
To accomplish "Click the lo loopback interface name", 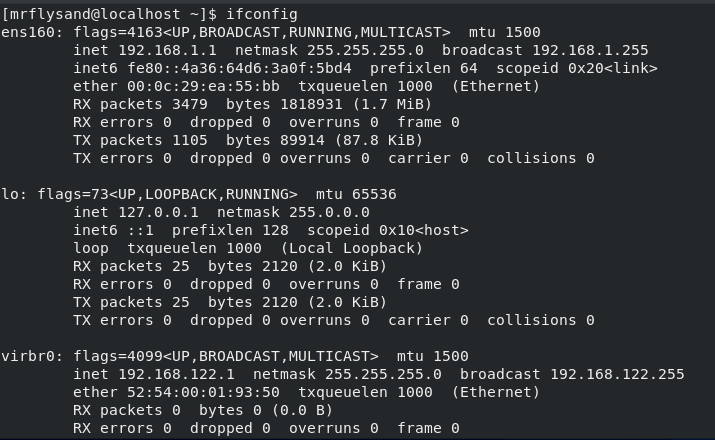I will pos(10,194).
